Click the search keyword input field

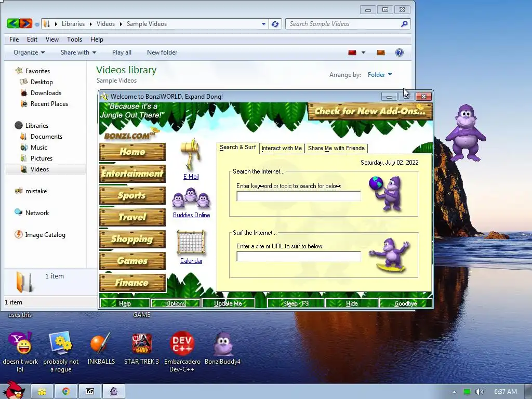pyautogui.click(x=299, y=196)
